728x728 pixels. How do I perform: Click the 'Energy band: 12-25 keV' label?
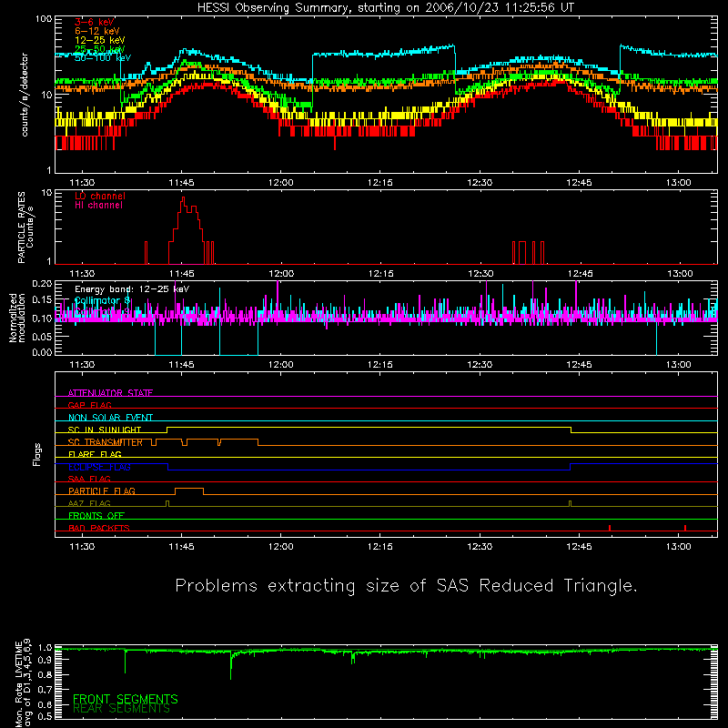click(132, 289)
